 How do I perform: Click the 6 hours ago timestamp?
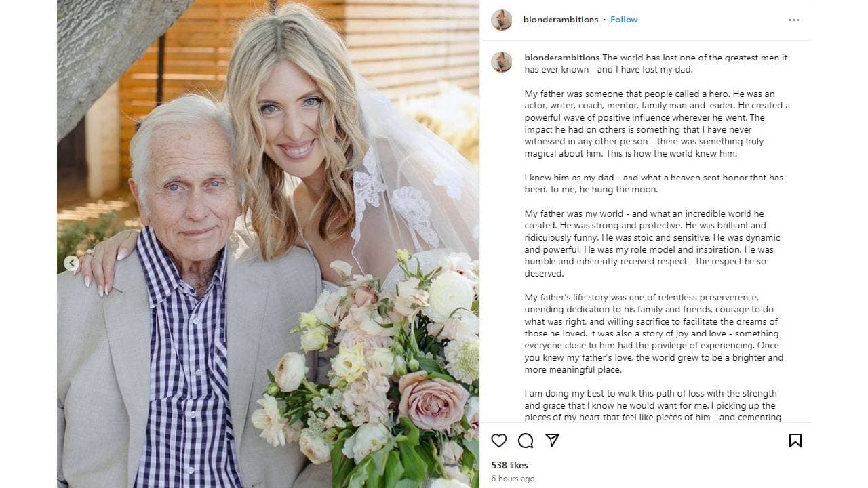513,479
